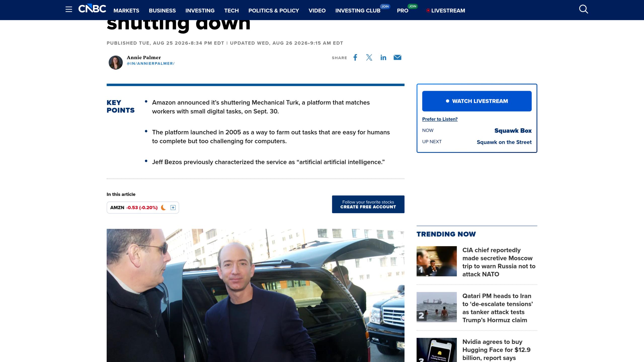The height and width of the screenshot is (362, 644).
Task: Click the "In this article" label
Action: pyautogui.click(x=121, y=194)
